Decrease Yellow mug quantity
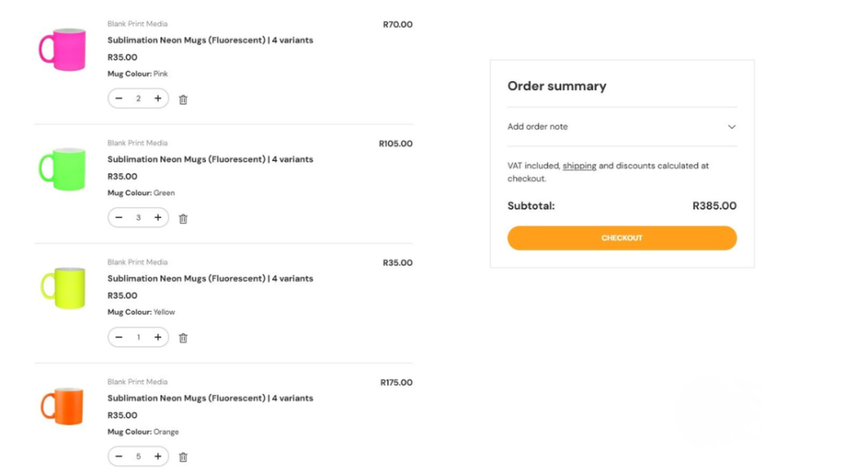Screen dimensions: 868x474 (119, 337)
